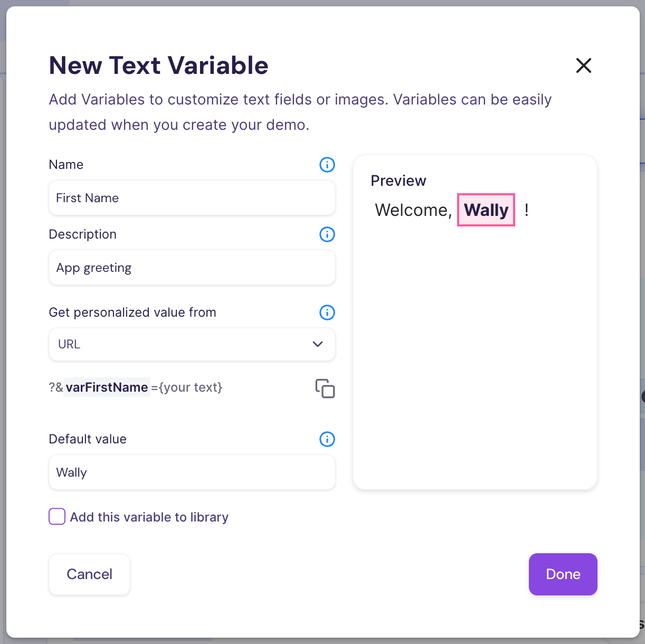
Task: Click the Default value info icon
Action: coord(327,439)
